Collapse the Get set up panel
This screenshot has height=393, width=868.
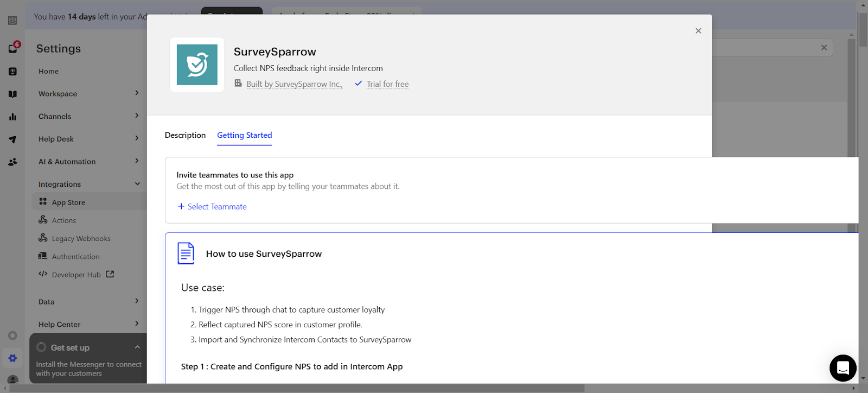(x=137, y=347)
